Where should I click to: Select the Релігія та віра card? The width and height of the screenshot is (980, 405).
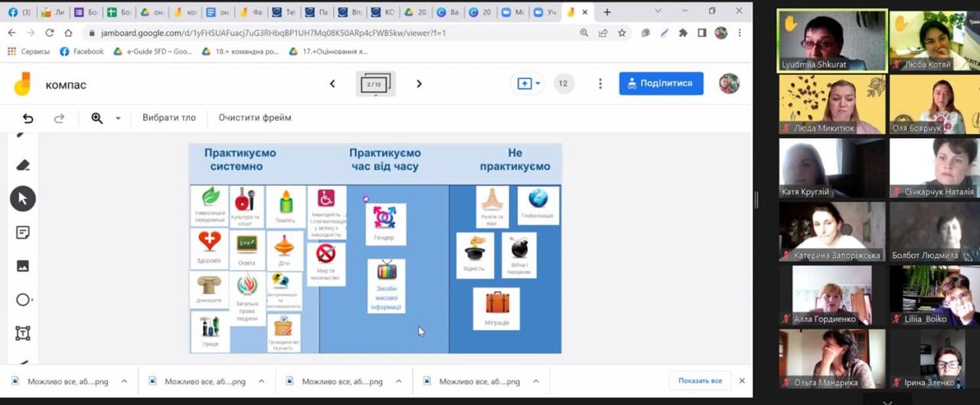pyautogui.click(x=492, y=207)
